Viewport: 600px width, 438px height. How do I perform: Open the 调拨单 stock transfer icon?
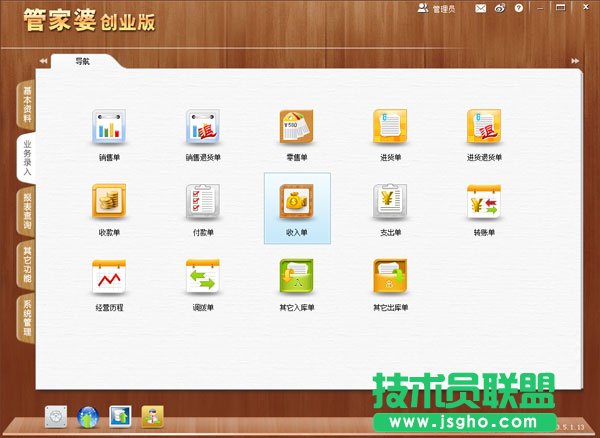[203, 277]
